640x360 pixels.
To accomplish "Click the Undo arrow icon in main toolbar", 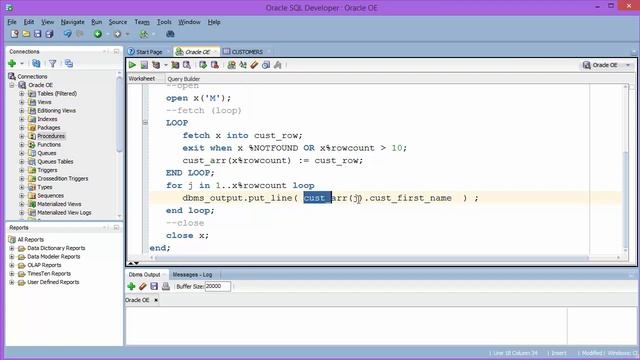I will (x=67, y=34).
